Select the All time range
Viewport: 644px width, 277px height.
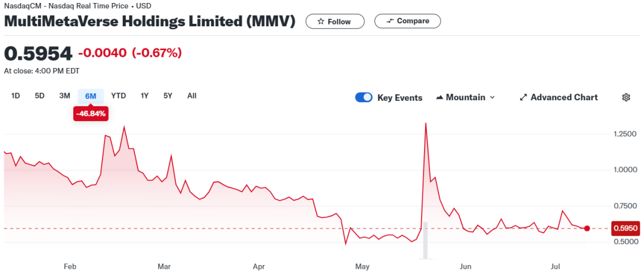(x=191, y=96)
